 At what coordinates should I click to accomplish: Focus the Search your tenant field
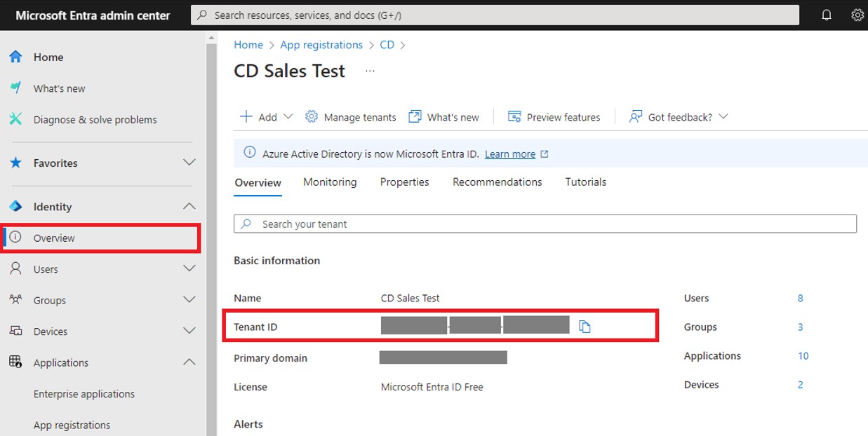tap(545, 224)
